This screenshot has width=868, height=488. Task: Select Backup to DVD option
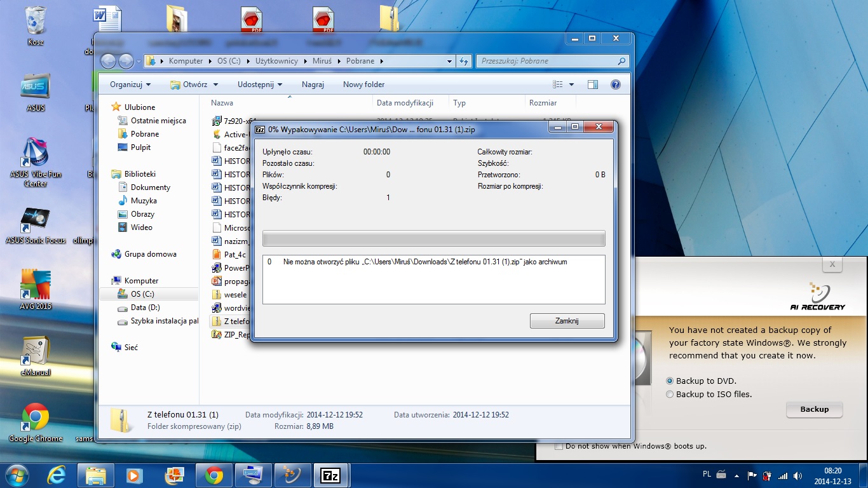point(670,381)
